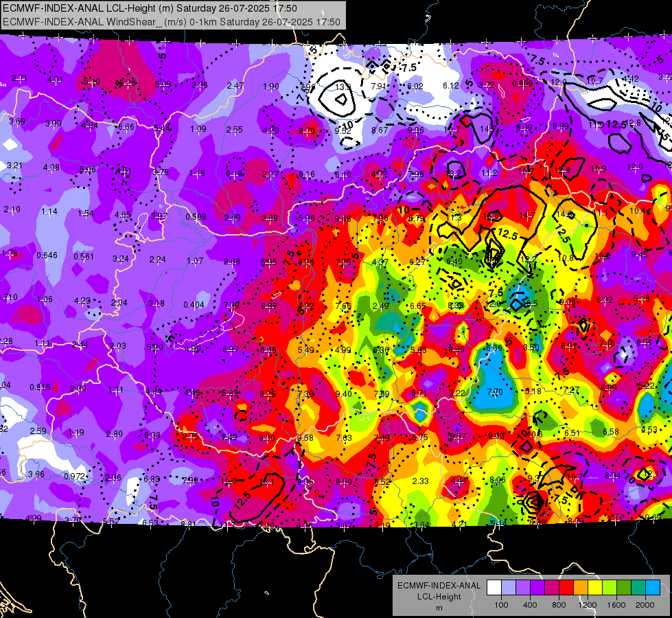Screen dimensions: 672x618
Task: Click the 'ECMWF-INDEX-ANAL' legend heading
Action: 439,586
